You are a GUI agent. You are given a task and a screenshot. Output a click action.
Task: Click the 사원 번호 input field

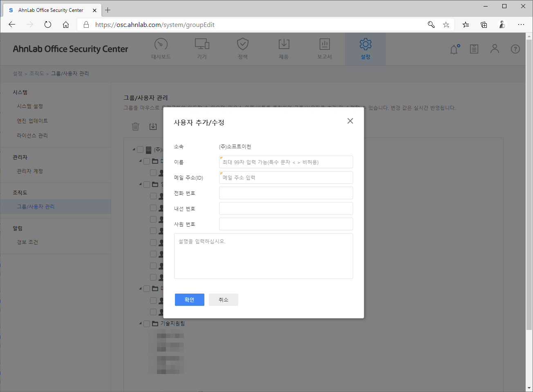tap(286, 224)
